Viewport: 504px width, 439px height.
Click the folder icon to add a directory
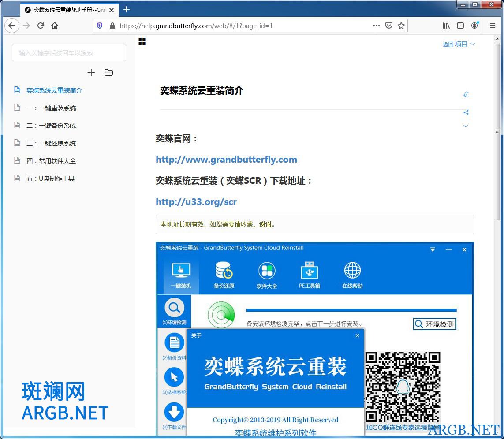[x=109, y=73]
